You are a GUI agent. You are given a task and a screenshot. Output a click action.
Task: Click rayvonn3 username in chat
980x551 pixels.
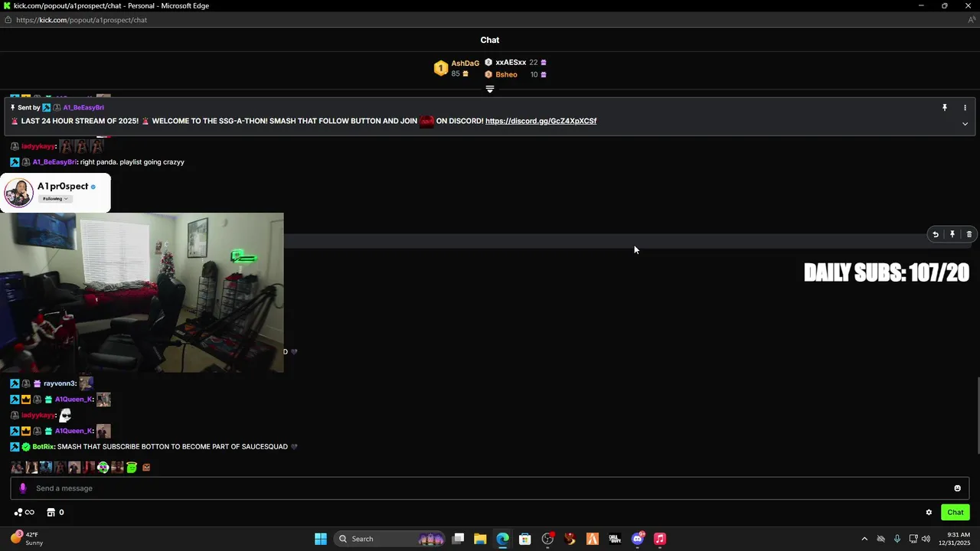(60, 383)
